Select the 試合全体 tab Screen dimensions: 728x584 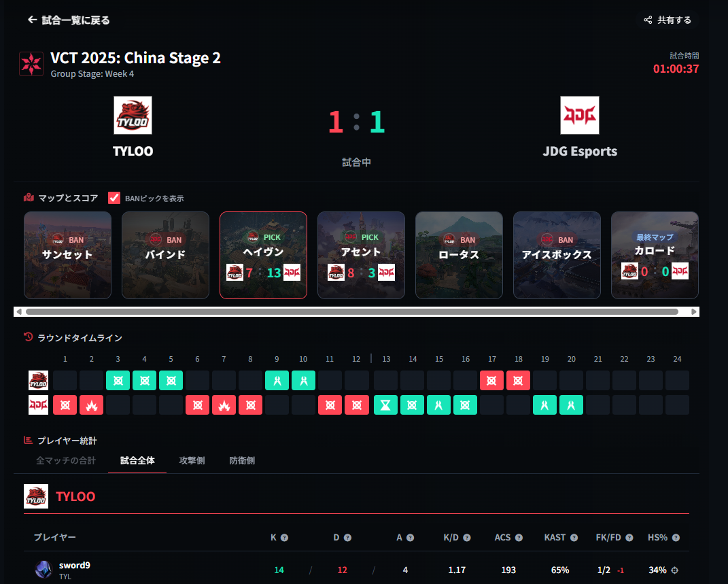click(137, 460)
